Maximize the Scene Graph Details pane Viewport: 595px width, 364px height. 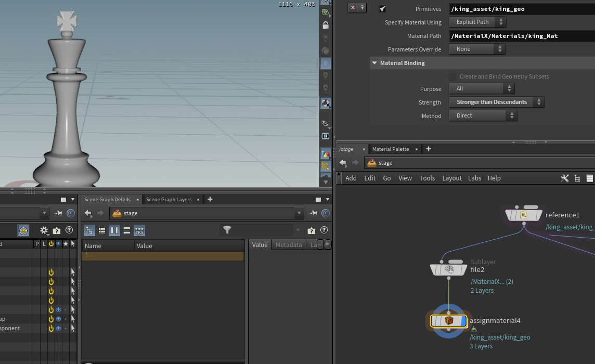(x=318, y=199)
